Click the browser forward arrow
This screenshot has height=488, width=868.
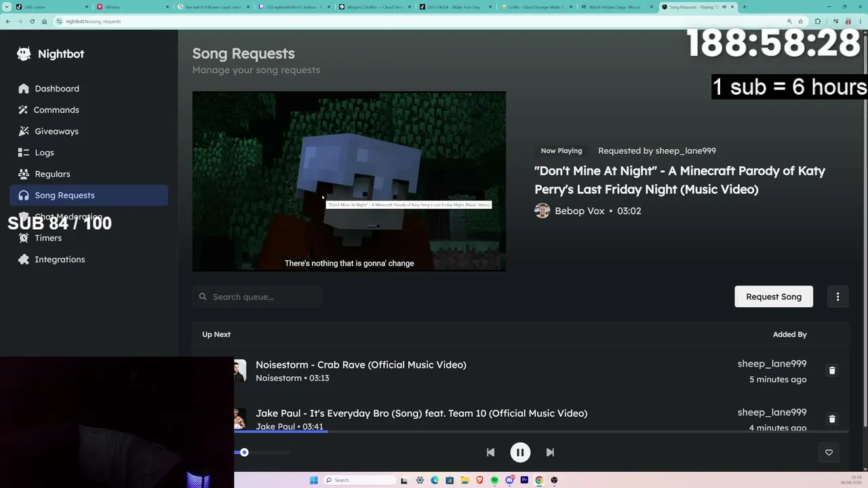[20, 21]
